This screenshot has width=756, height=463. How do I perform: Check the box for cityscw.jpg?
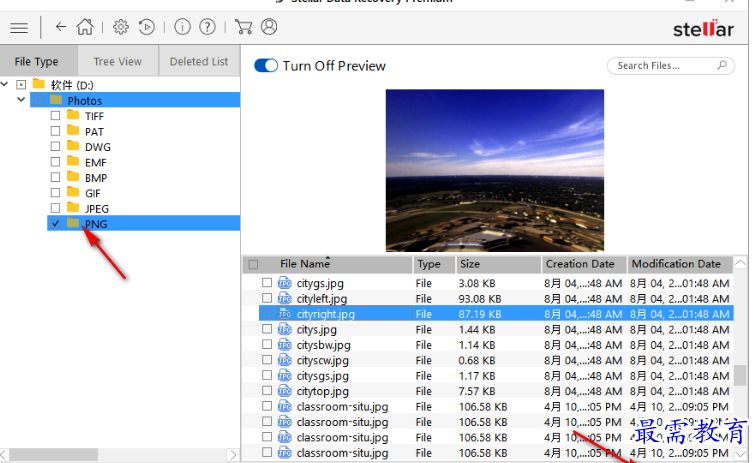267,360
